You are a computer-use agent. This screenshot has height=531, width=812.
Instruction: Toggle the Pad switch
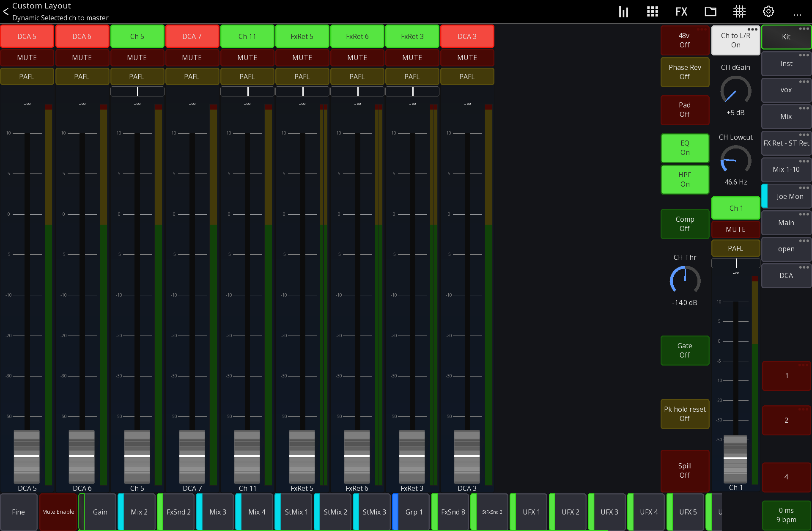[685, 110]
